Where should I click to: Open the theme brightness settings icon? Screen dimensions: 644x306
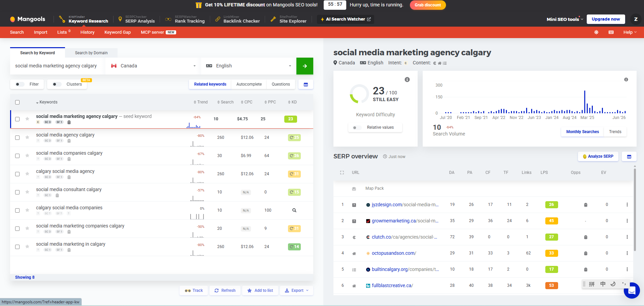(596, 32)
